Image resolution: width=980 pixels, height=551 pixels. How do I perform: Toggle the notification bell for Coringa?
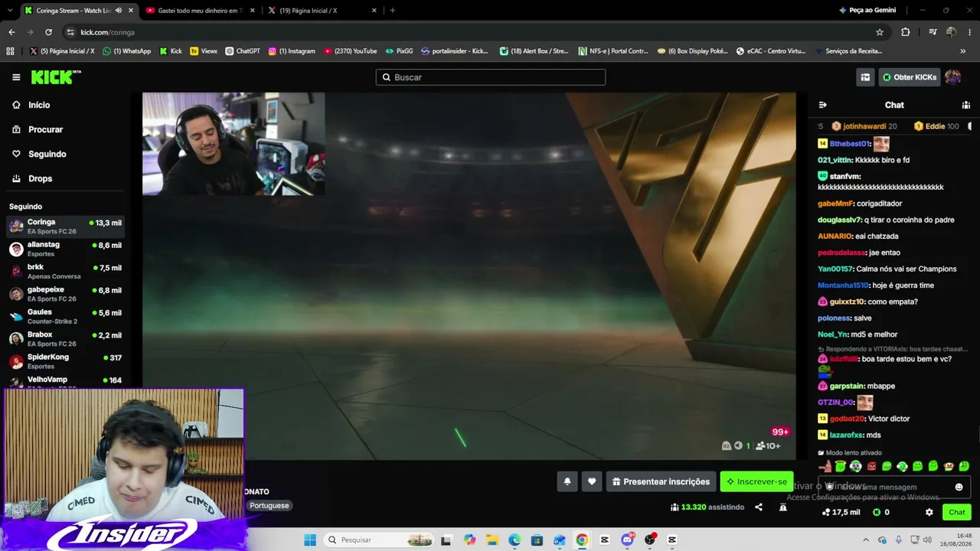click(x=567, y=481)
